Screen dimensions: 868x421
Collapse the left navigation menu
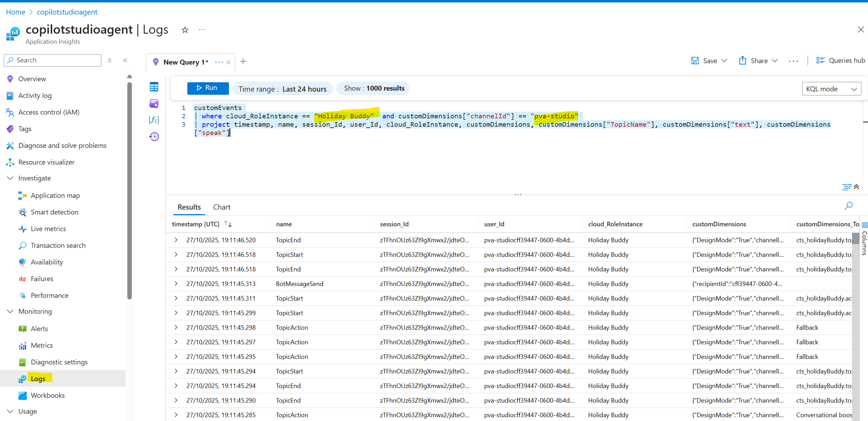(x=125, y=60)
